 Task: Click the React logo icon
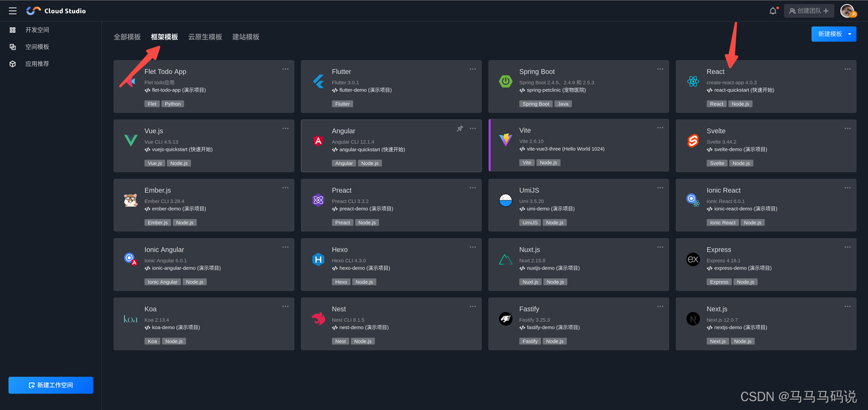pyautogui.click(x=692, y=81)
